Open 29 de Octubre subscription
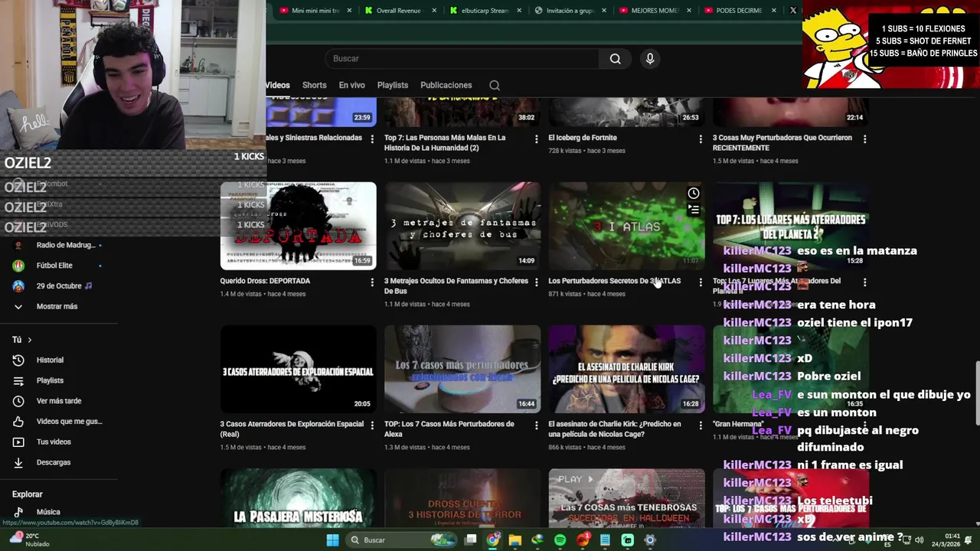Image resolution: width=980 pixels, height=551 pixels. coord(59,286)
